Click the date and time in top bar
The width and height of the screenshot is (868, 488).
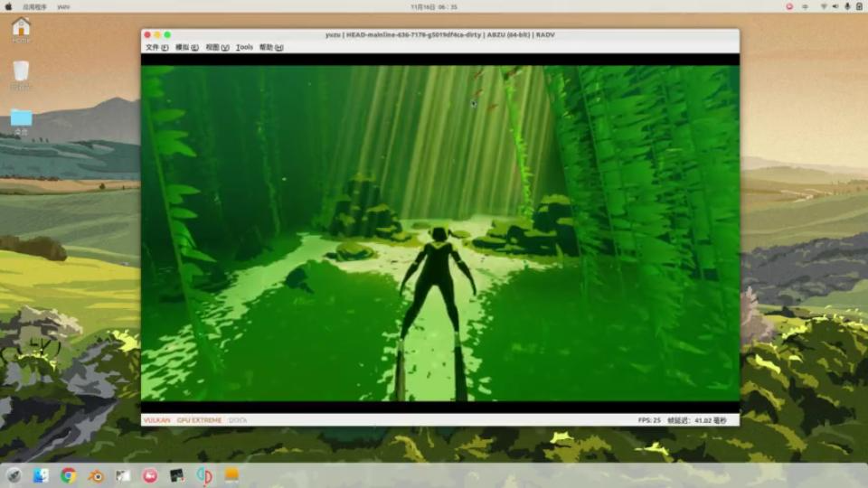[x=434, y=6]
